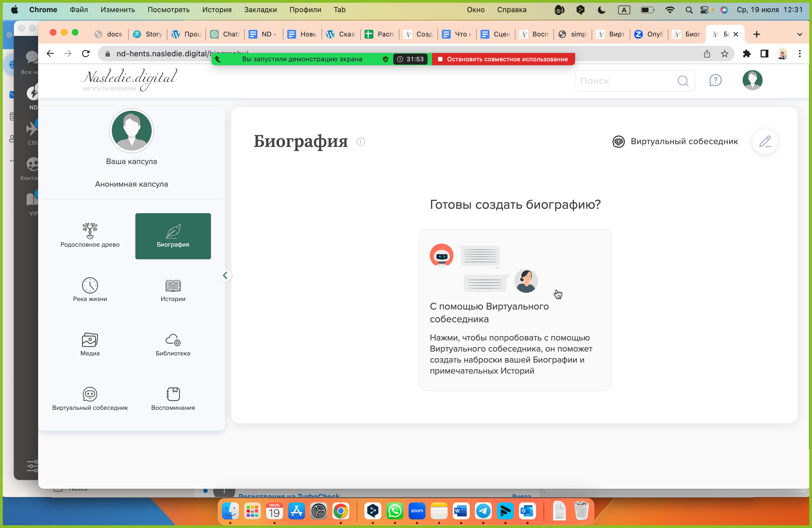
Task: Open the Apple menu
Action: tap(15, 10)
